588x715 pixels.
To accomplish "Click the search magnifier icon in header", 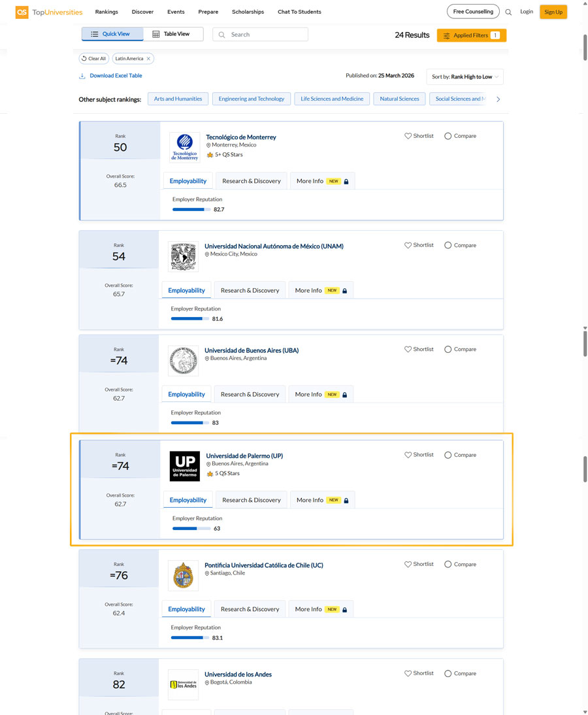I will [508, 12].
